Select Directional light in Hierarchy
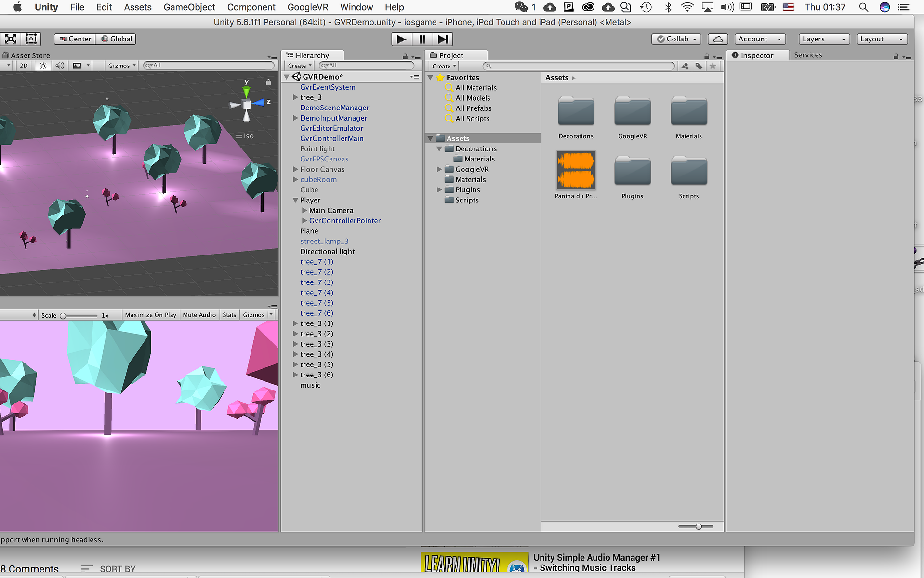Image resolution: width=924 pixels, height=578 pixels. click(x=327, y=252)
